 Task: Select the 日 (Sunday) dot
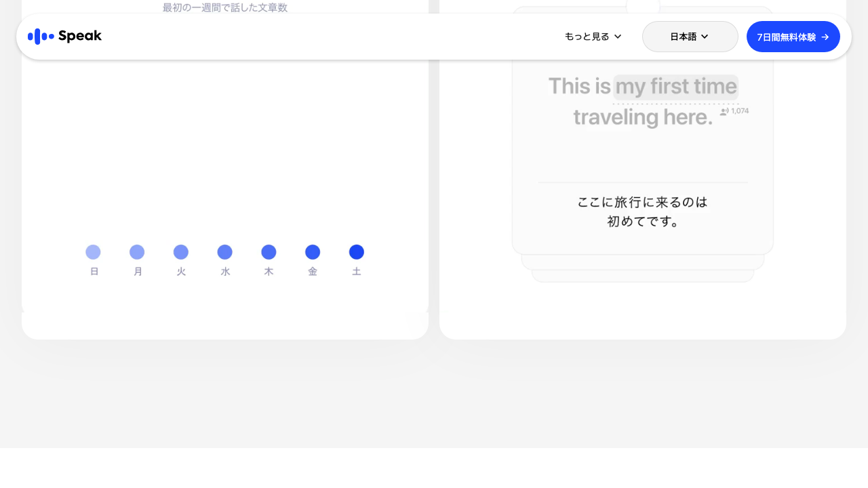94,252
